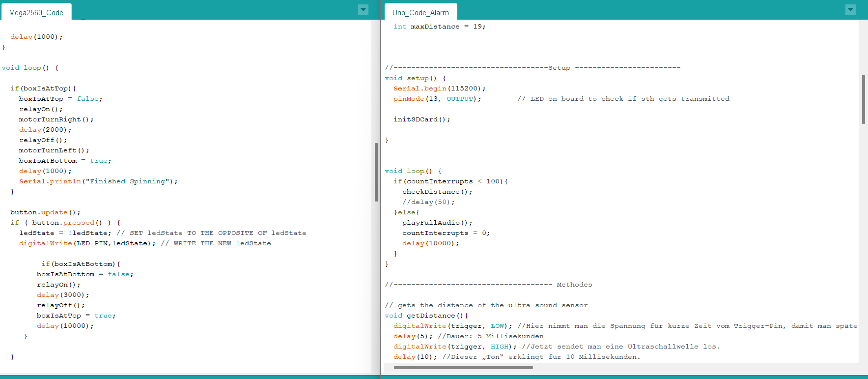Click the 'Serial.begin(115200);' line
This screenshot has height=379, width=868.
[x=439, y=88]
